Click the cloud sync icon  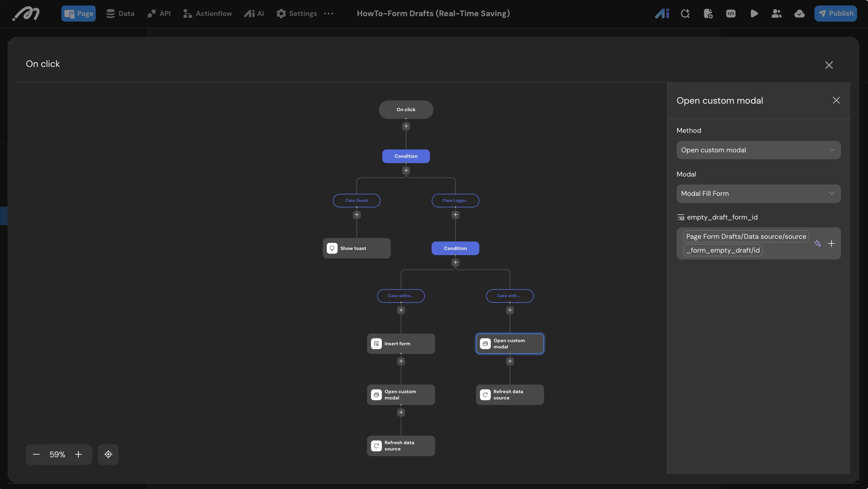(x=799, y=14)
